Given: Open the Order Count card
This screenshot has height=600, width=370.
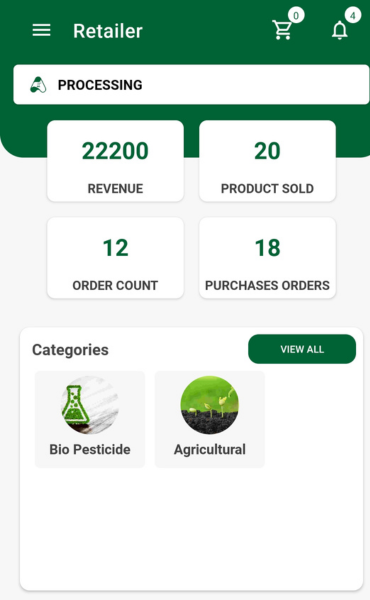Looking at the screenshot, I should coord(115,258).
